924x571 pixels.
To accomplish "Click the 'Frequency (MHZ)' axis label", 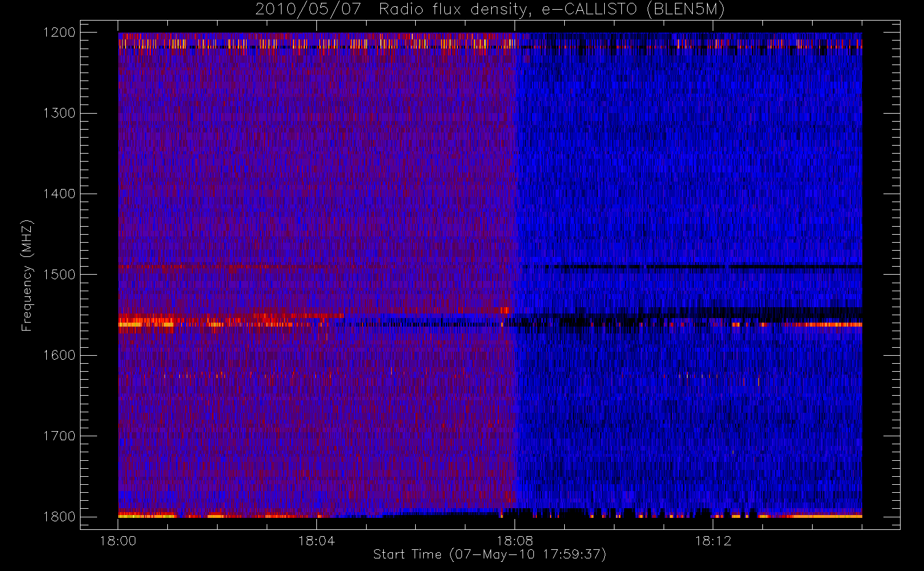I will point(27,276).
